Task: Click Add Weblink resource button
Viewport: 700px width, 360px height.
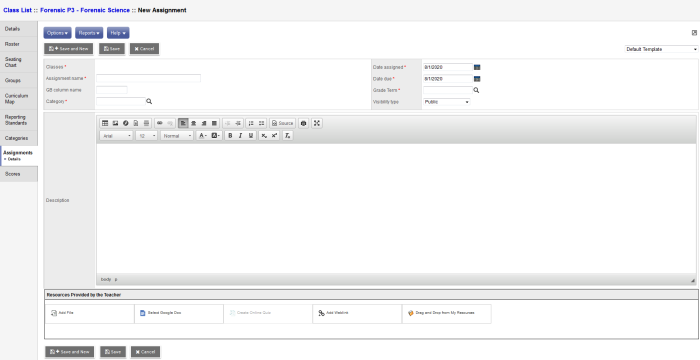Action: pos(357,314)
